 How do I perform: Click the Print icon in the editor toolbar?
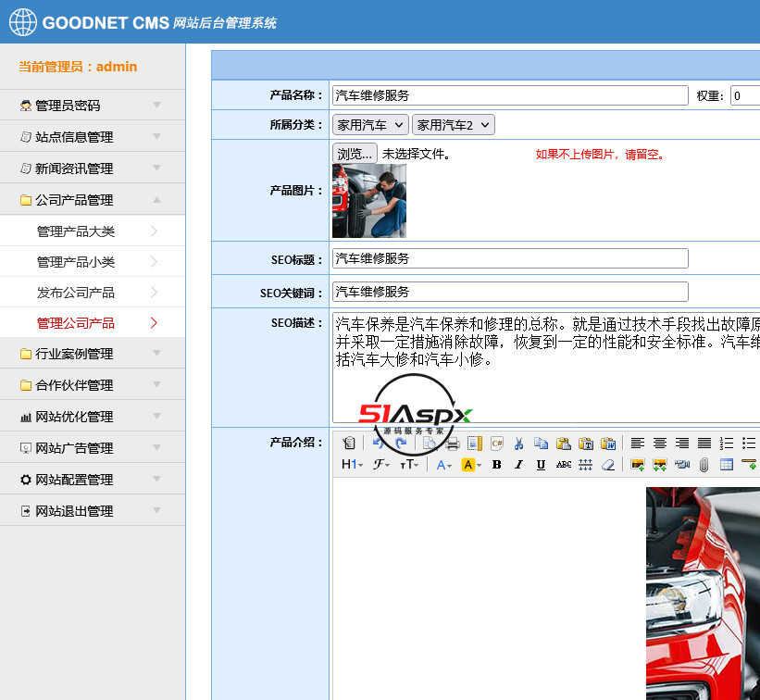tap(453, 443)
